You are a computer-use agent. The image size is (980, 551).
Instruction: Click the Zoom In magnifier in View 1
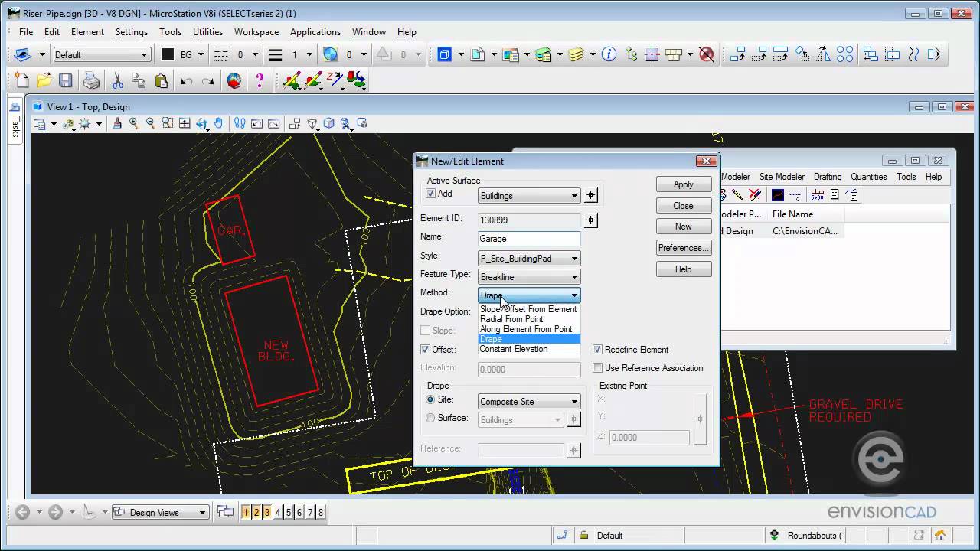tap(134, 123)
